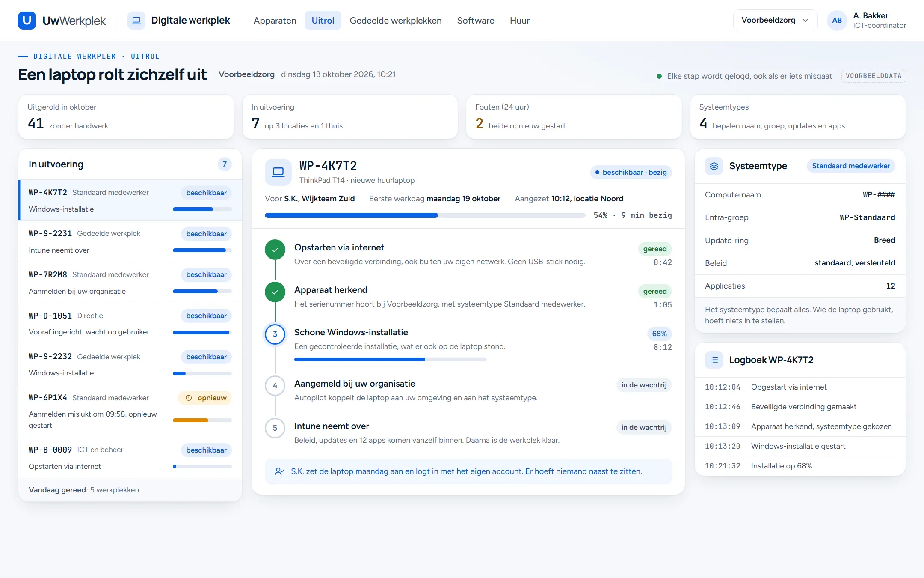Screen dimensions: 924x578
Task: Click the Logboek list icon
Action: point(714,360)
